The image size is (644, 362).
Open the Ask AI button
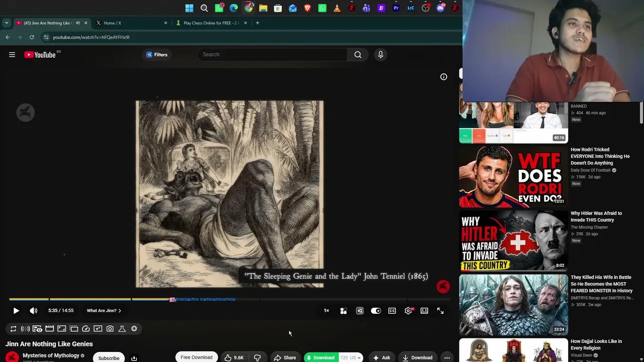tap(381, 357)
